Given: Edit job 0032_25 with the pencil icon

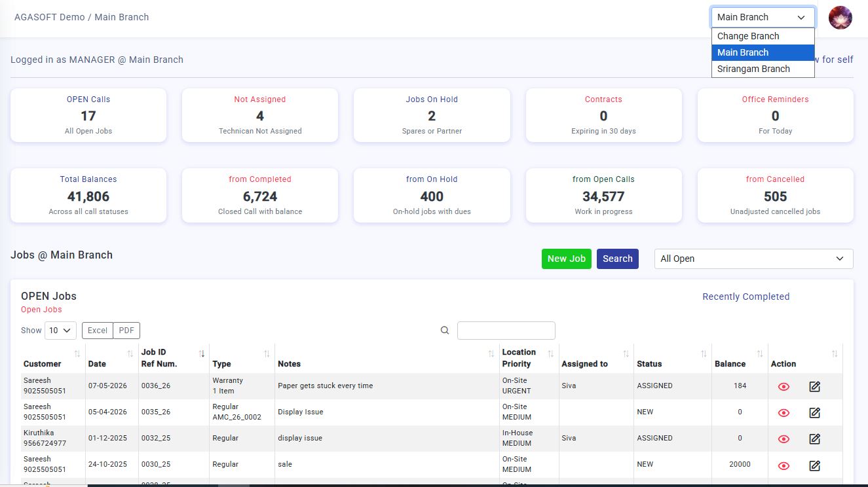Looking at the screenshot, I should click(x=814, y=439).
